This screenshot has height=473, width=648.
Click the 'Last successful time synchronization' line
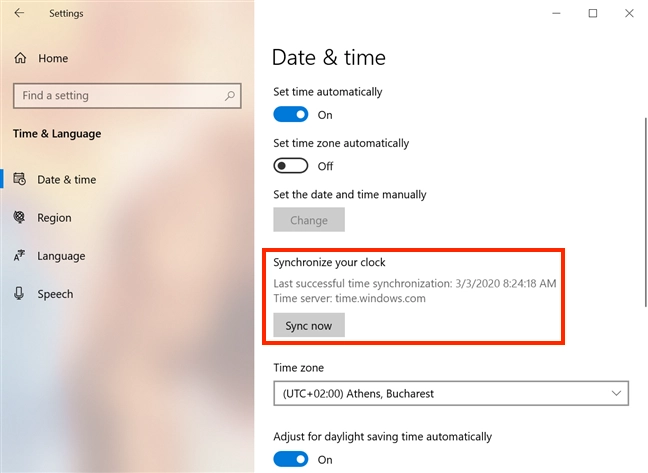[x=415, y=283]
